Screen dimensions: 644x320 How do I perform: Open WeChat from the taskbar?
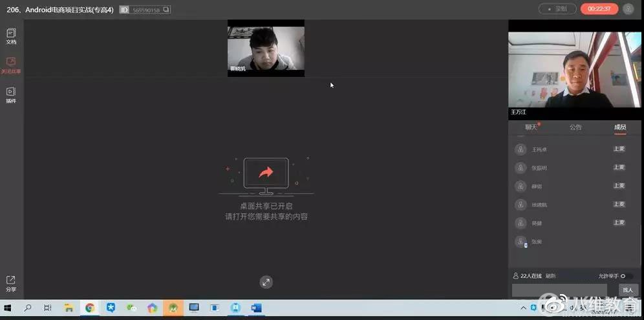point(131,308)
